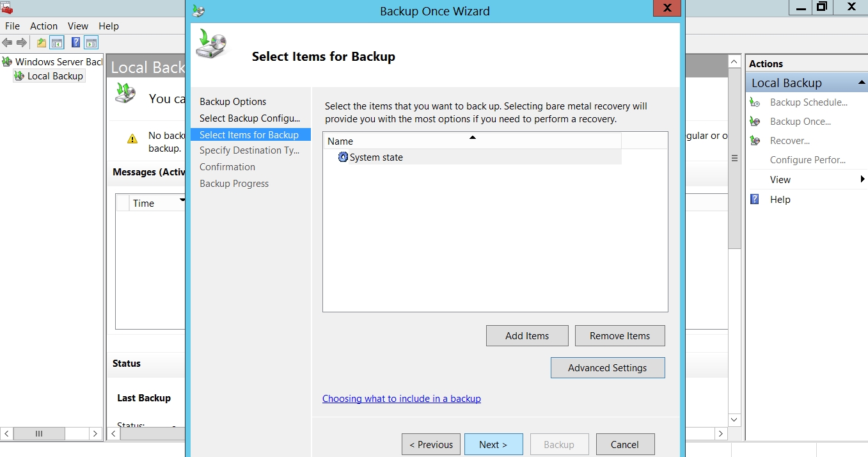This screenshot has width=868, height=457.
Task: Click the Forward arrow in the toolbar
Action: 22,43
